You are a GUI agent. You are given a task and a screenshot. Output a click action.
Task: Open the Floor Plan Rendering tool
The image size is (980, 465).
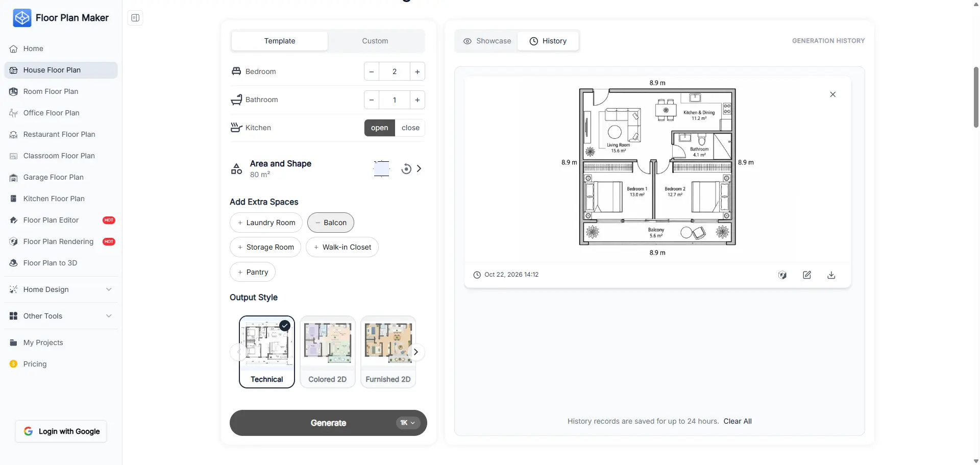tap(61, 241)
